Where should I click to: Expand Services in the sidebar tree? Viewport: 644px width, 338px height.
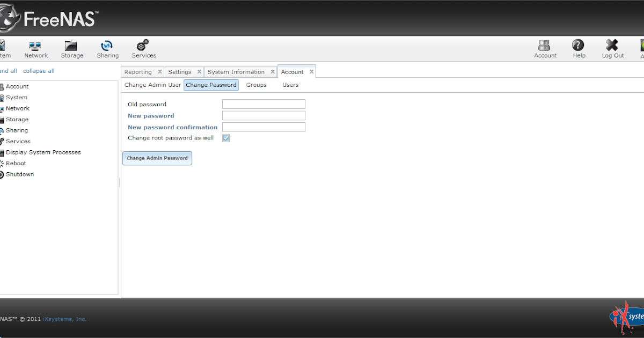pos(18,142)
